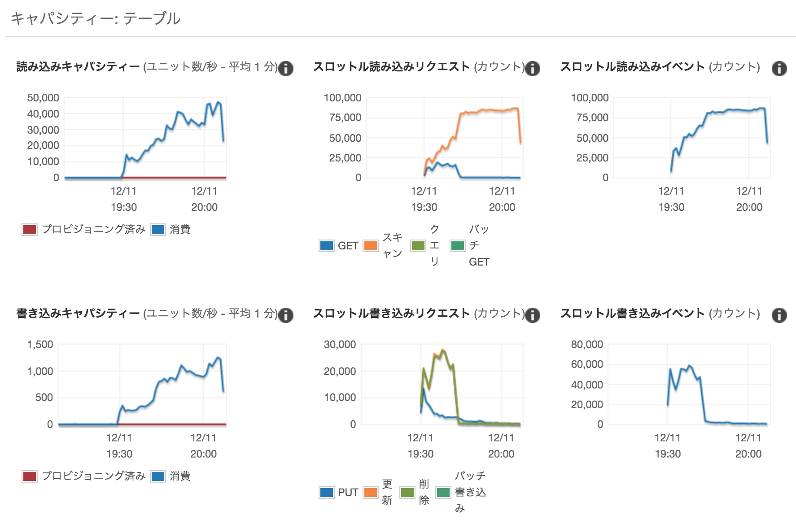Toggle green クエリ legend swatch
Viewport: 796px width, 532px height.
click(418, 246)
